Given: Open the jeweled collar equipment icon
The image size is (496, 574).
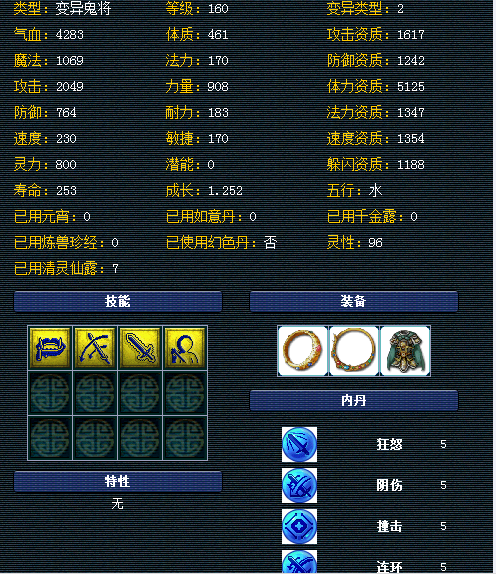Looking at the screenshot, I should (354, 351).
